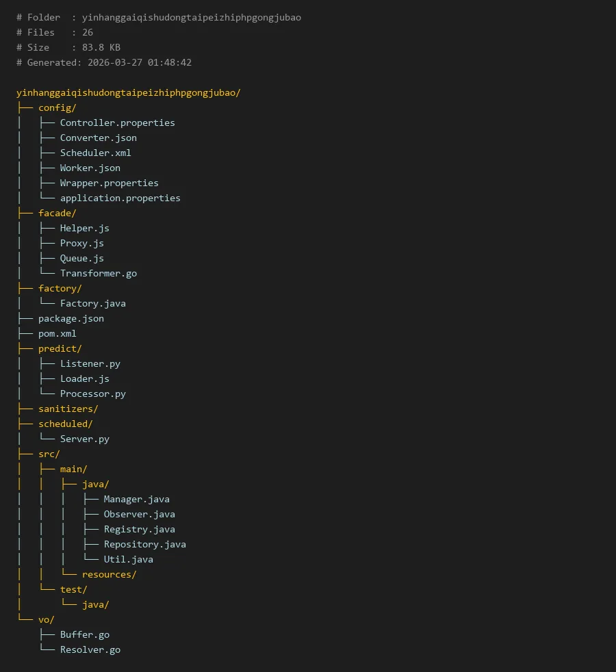Screen dimensions: 616x672
Task: Open the Repository.java file
Action: pyautogui.click(x=144, y=545)
